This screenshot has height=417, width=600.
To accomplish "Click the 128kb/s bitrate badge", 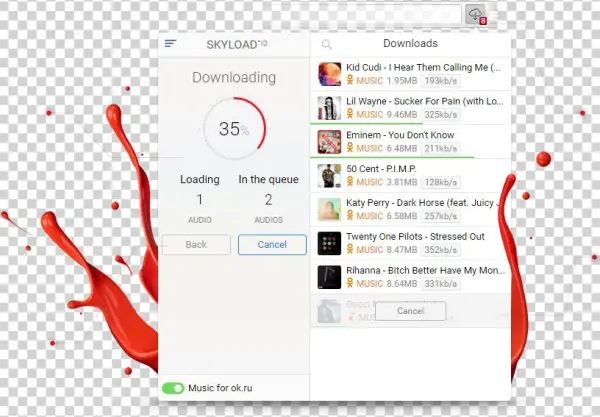I will click(x=440, y=182).
